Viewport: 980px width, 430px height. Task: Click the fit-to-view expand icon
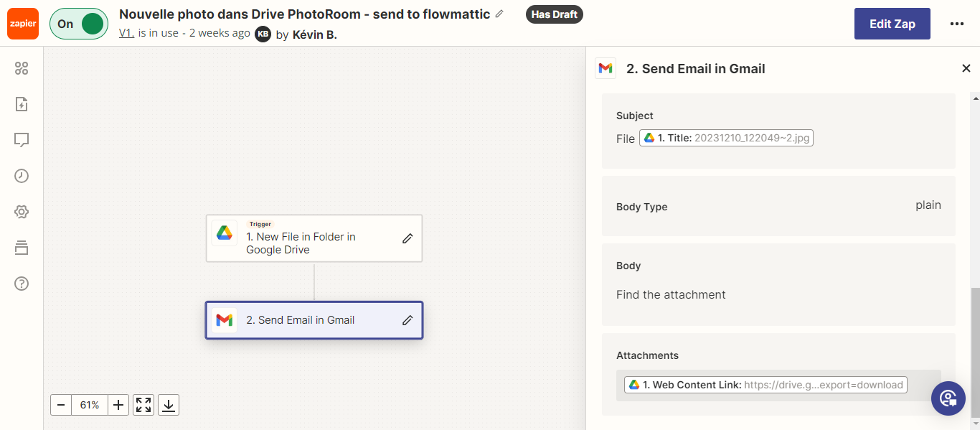click(143, 405)
